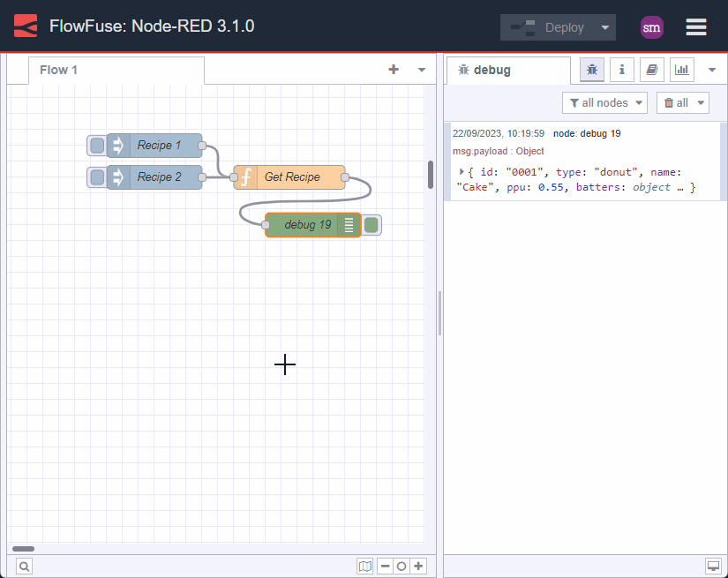Reset workspace zoom with circle icon
The width and height of the screenshot is (728, 578).
(x=401, y=566)
